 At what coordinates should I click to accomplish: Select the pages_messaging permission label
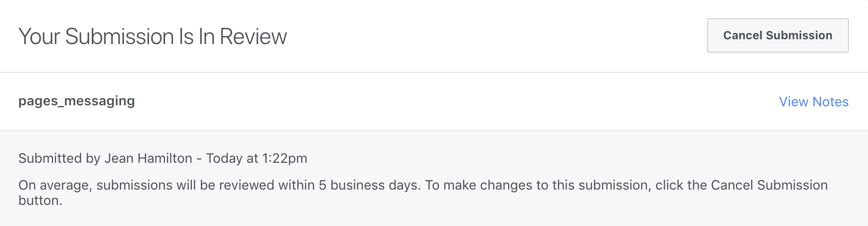tap(77, 102)
